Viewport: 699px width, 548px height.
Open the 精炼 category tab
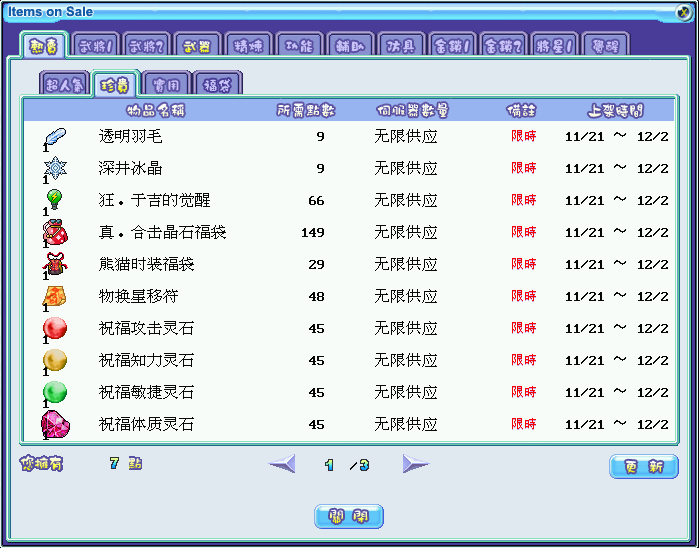click(x=248, y=46)
